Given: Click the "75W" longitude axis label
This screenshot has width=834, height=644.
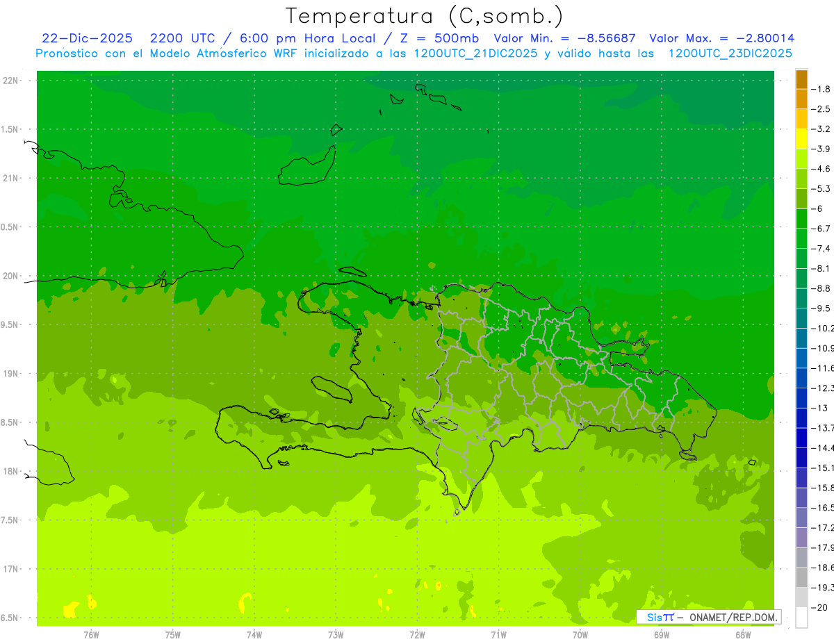Looking at the screenshot, I should click(x=173, y=634).
